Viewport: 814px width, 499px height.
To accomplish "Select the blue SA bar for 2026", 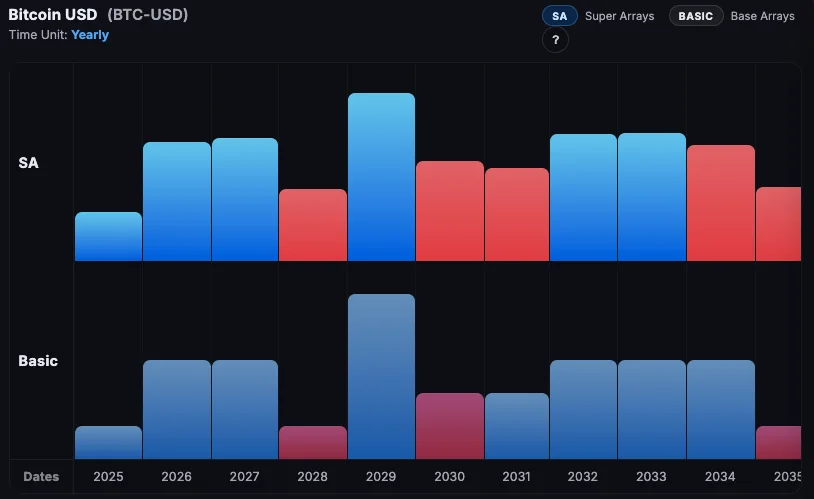I will pyautogui.click(x=177, y=201).
